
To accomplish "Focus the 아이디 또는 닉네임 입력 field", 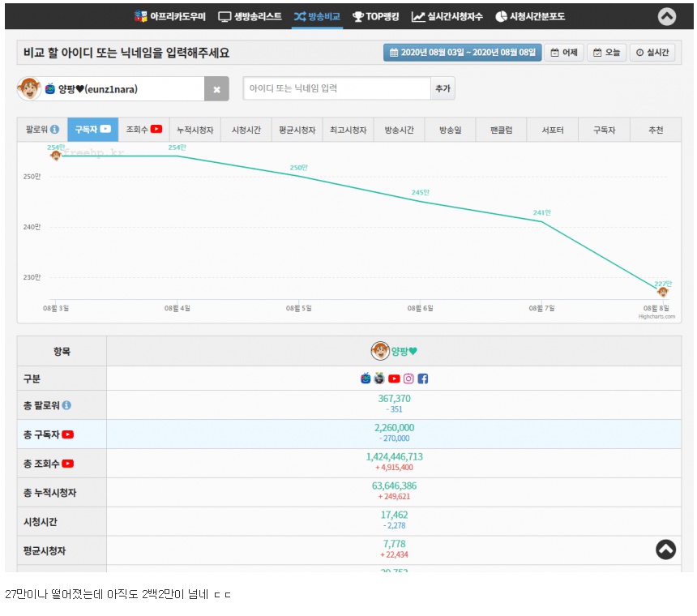I will 336,88.
